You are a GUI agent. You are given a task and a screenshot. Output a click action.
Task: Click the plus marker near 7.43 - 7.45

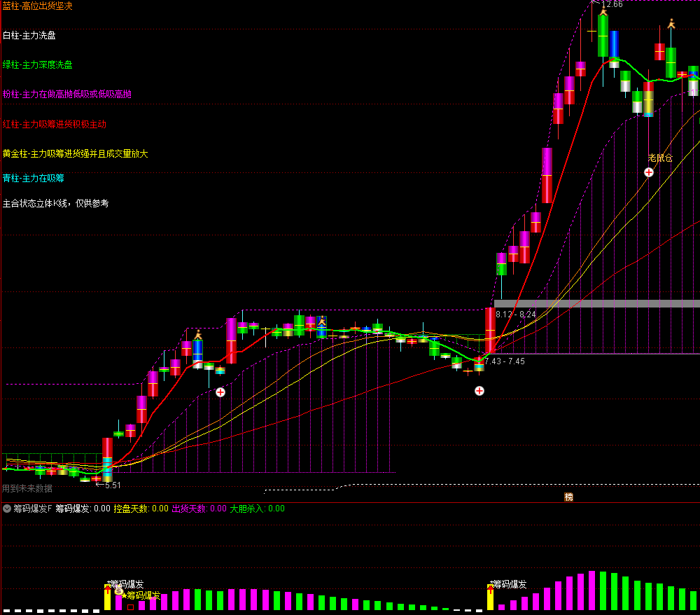[479, 390]
